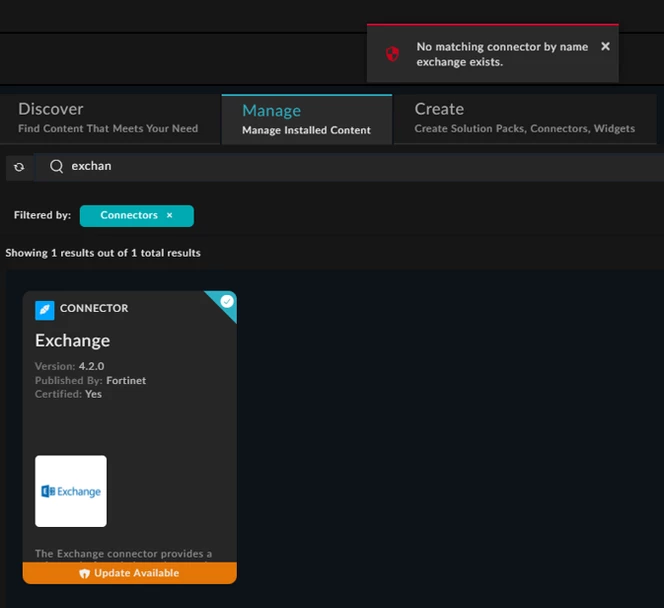Click the blue connector type icon
The image size is (664, 608).
point(44,310)
